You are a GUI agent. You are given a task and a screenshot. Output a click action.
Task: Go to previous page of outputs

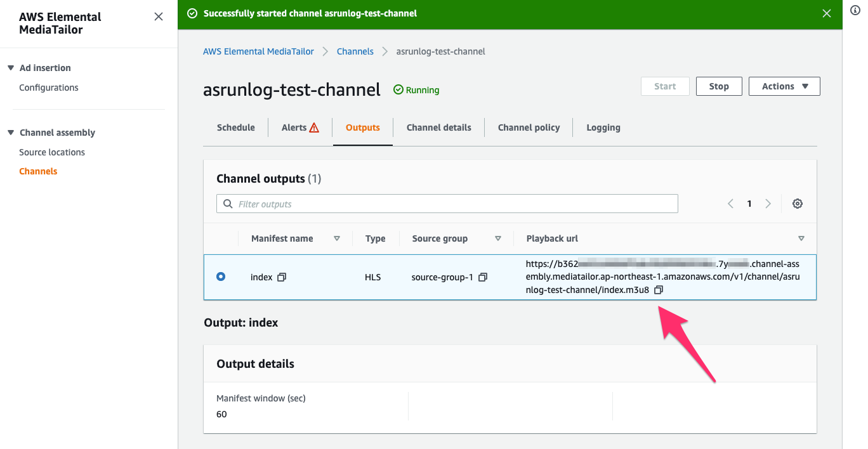730,204
